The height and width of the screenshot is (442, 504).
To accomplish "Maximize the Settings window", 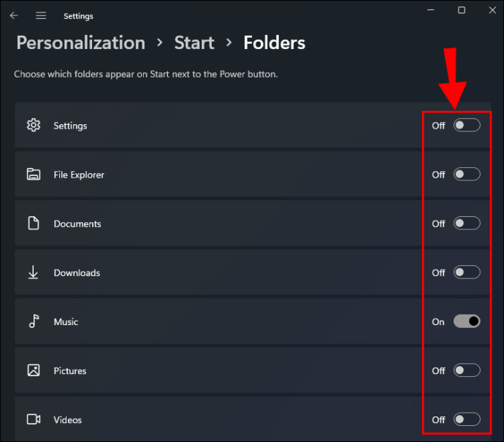I will click(462, 10).
